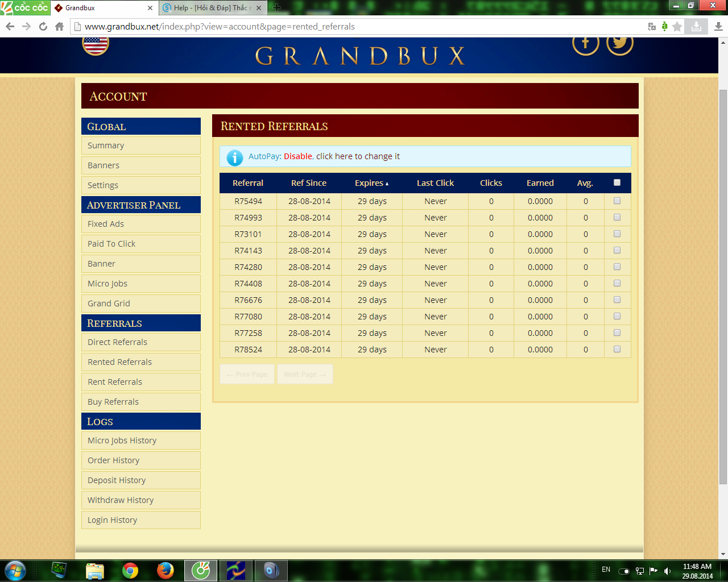Tick the checkbox for referral R77258

click(x=617, y=332)
